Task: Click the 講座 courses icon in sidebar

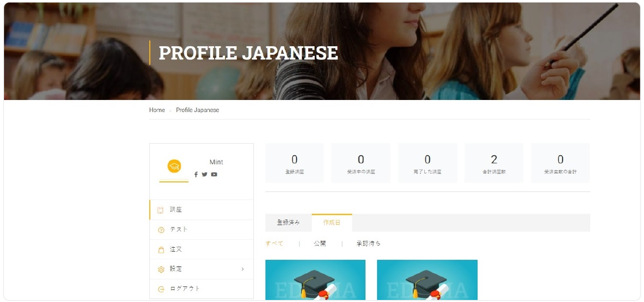Action: (160, 210)
